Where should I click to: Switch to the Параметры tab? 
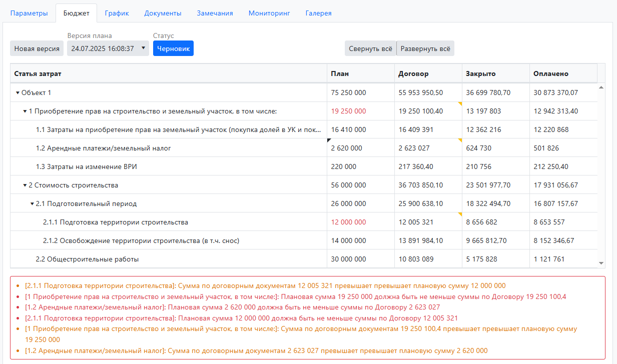pos(29,13)
